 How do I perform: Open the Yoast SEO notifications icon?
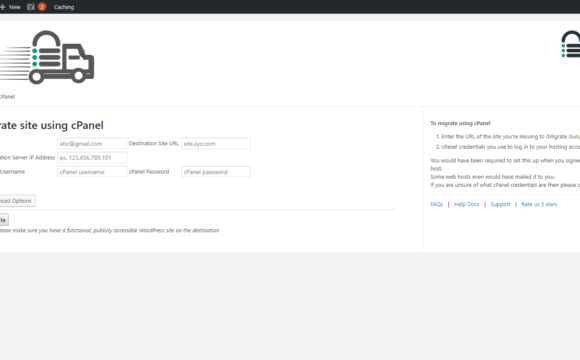[31, 7]
